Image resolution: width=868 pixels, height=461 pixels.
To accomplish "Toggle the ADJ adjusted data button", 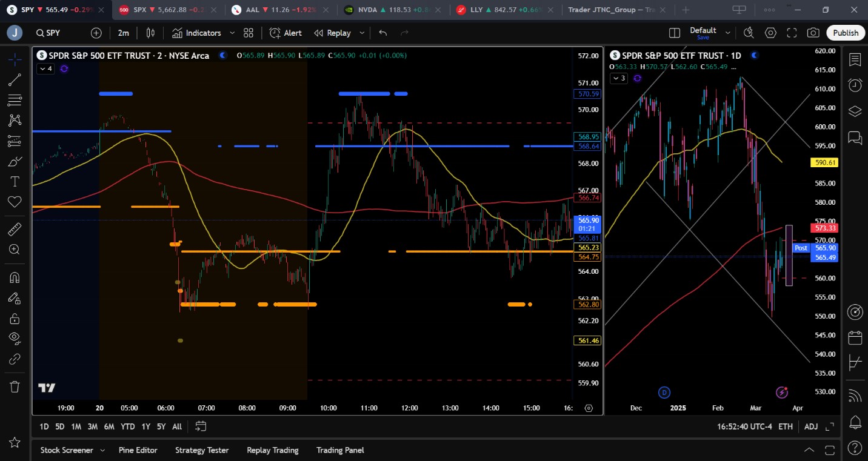I will click(811, 426).
